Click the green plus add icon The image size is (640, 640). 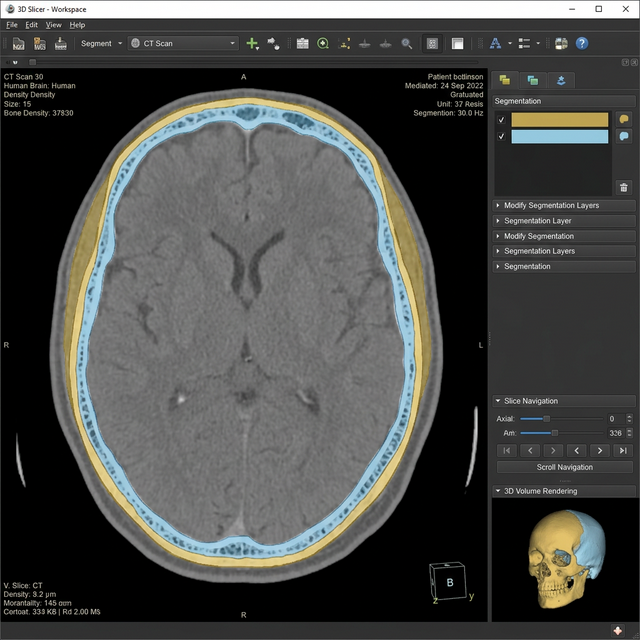click(252, 44)
